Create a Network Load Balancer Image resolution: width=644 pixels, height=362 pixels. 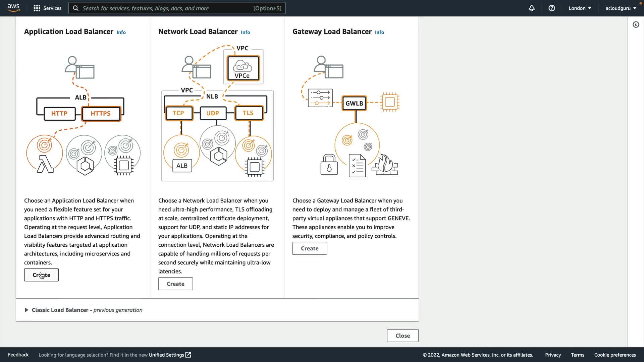pyautogui.click(x=175, y=284)
